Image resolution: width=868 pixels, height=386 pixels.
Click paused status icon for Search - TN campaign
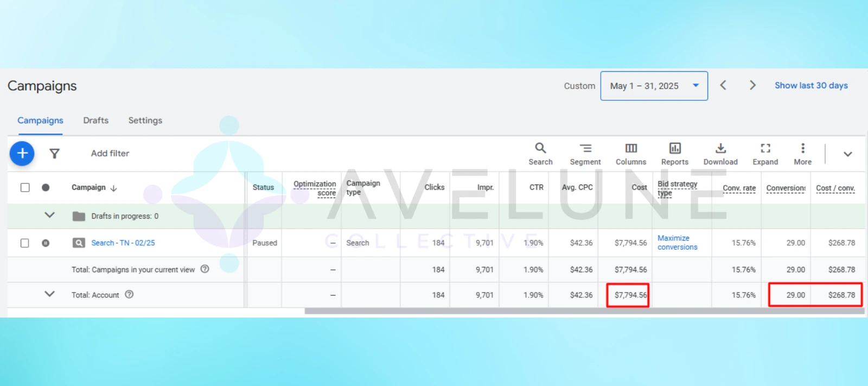[x=46, y=243]
